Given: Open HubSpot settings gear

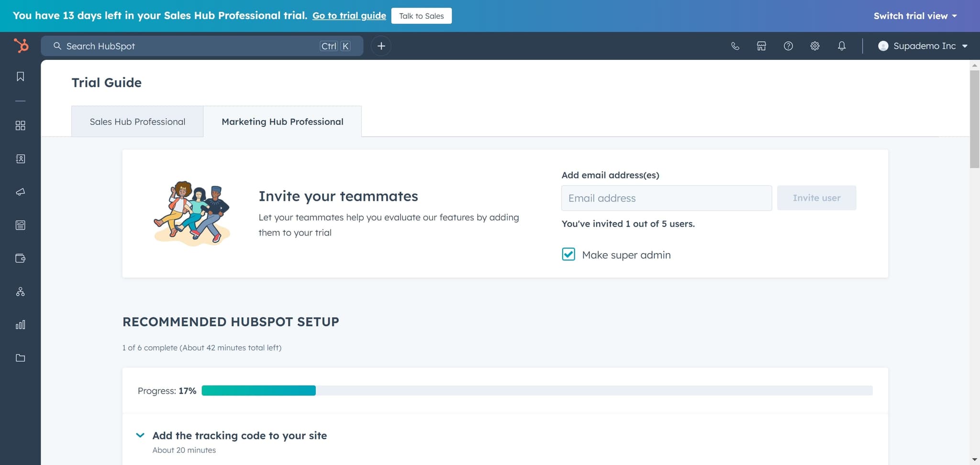Looking at the screenshot, I should (x=815, y=45).
